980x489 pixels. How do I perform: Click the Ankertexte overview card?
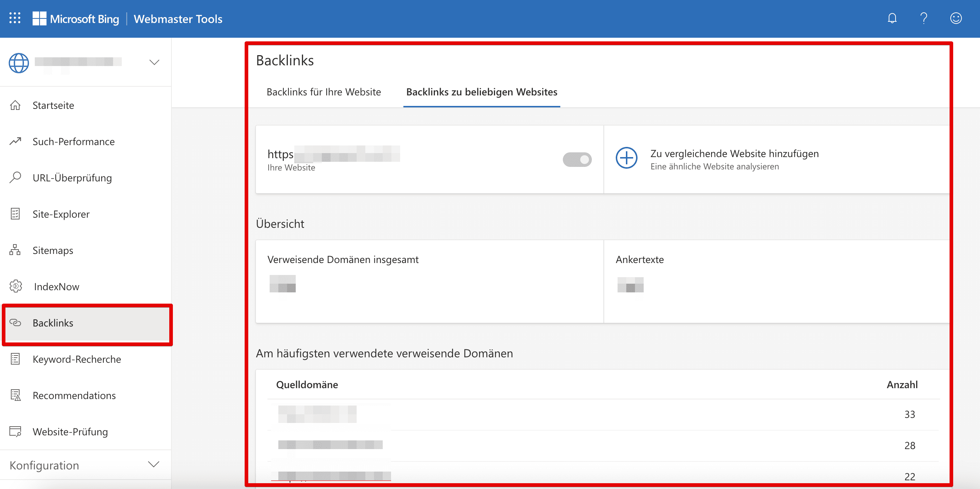[776, 282]
